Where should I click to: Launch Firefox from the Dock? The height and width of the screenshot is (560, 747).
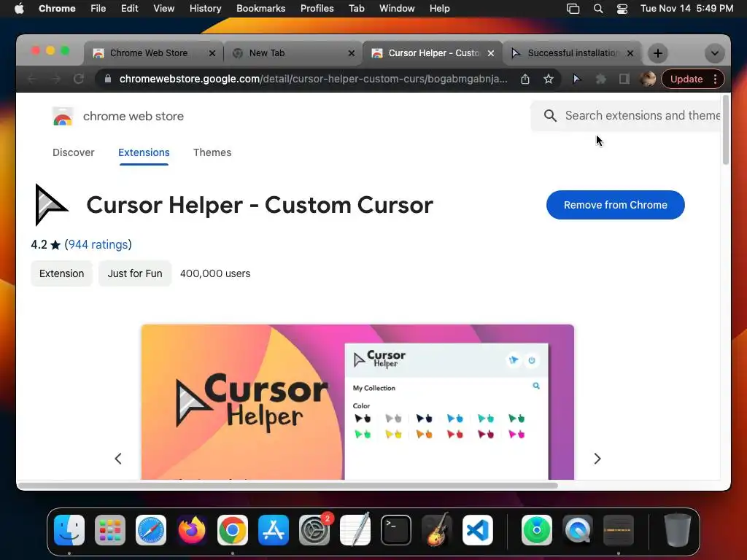click(x=192, y=529)
